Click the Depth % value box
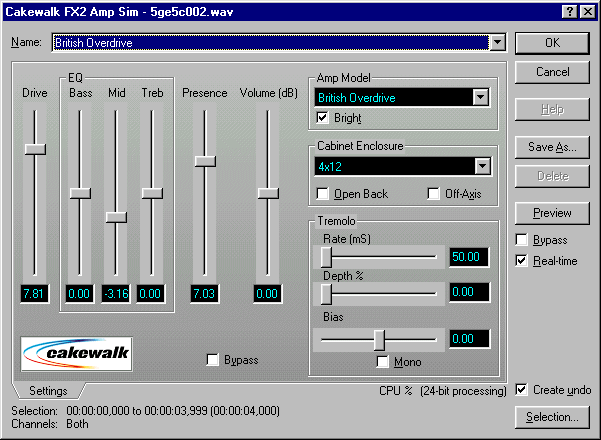 tap(470, 292)
